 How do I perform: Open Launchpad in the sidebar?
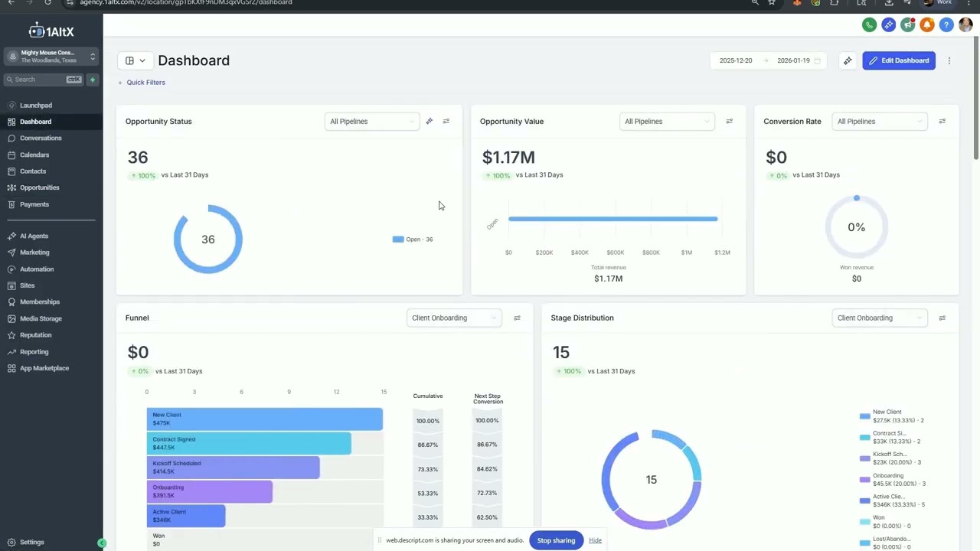(x=51, y=106)
